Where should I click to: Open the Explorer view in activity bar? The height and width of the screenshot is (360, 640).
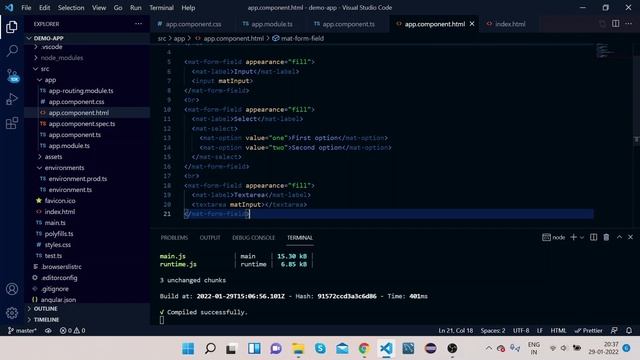12,27
